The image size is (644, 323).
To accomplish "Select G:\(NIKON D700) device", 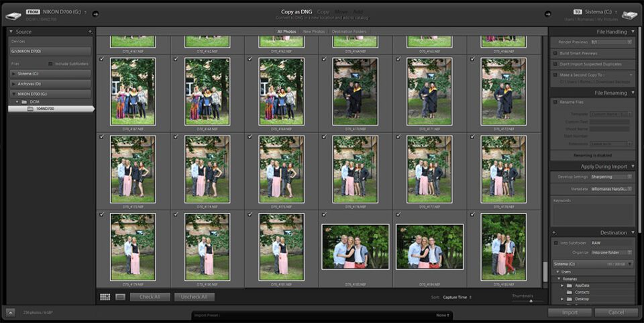I will coord(50,51).
